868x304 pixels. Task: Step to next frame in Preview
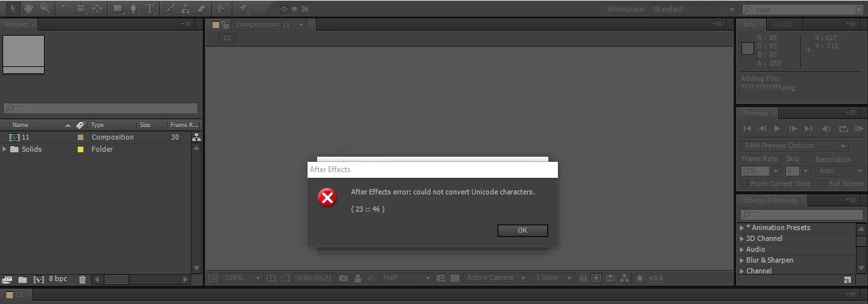click(x=793, y=129)
